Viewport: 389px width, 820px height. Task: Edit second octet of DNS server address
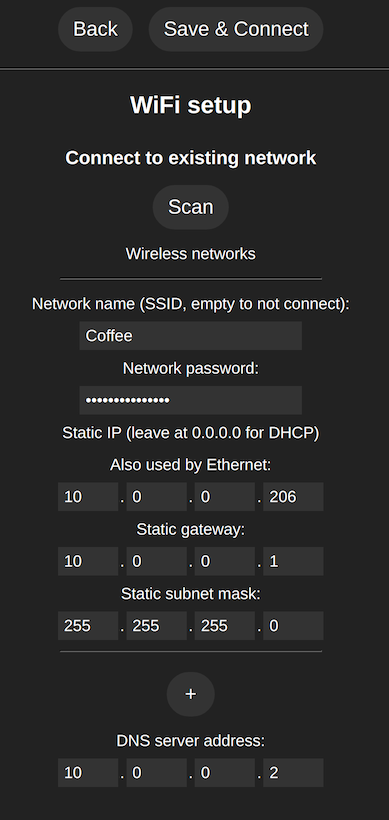coord(156,772)
